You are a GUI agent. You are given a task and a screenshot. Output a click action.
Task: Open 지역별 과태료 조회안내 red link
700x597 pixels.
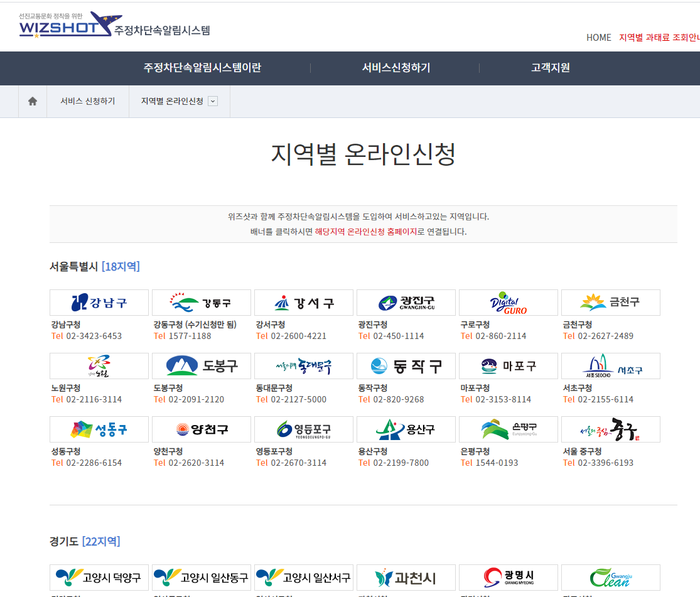[659, 38]
